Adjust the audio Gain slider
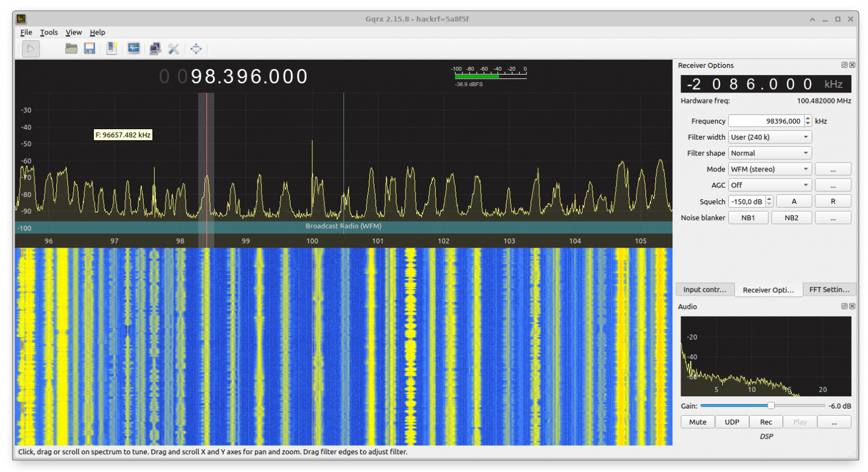Image resolution: width=868 pixels, height=472 pixels. point(770,406)
